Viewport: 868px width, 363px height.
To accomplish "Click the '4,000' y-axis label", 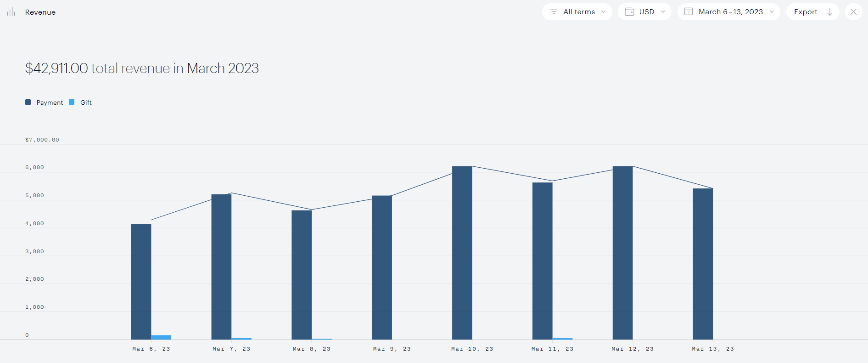I will 34,223.
